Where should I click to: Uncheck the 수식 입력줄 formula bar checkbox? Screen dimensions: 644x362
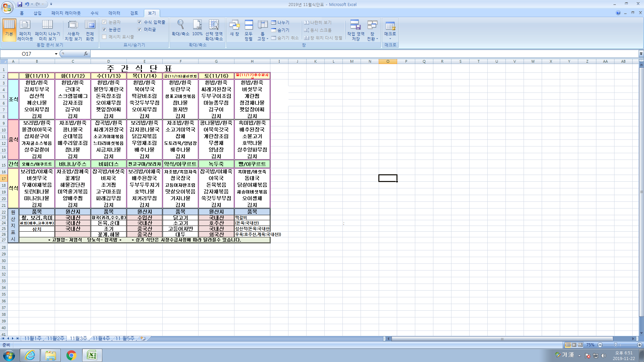(x=140, y=22)
